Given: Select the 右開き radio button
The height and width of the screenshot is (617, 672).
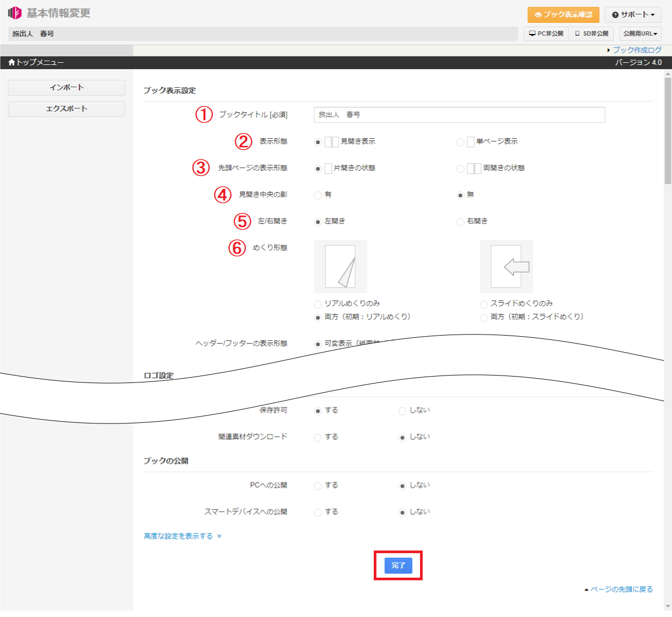Looking at the screenshot, I should point(460,222).
